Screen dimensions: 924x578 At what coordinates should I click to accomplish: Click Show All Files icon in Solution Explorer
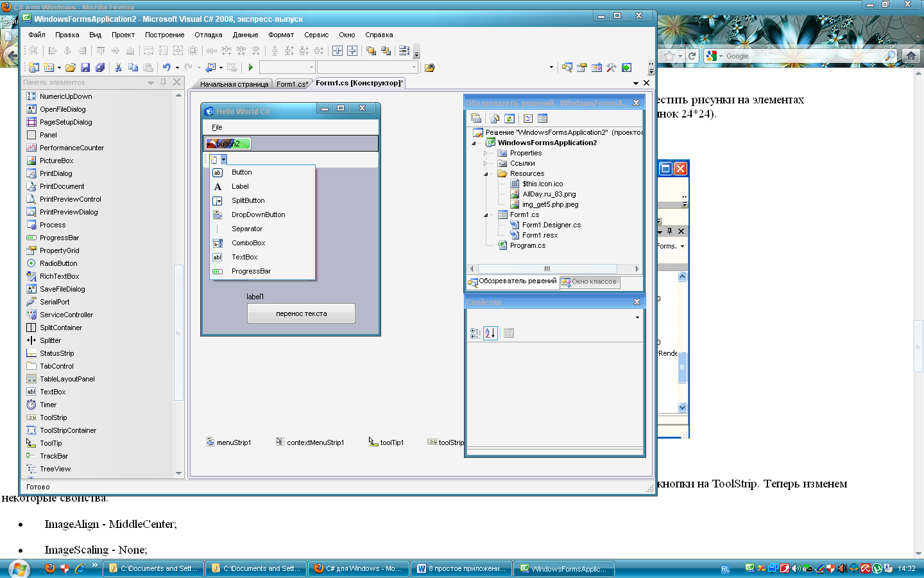coord(494,118)
